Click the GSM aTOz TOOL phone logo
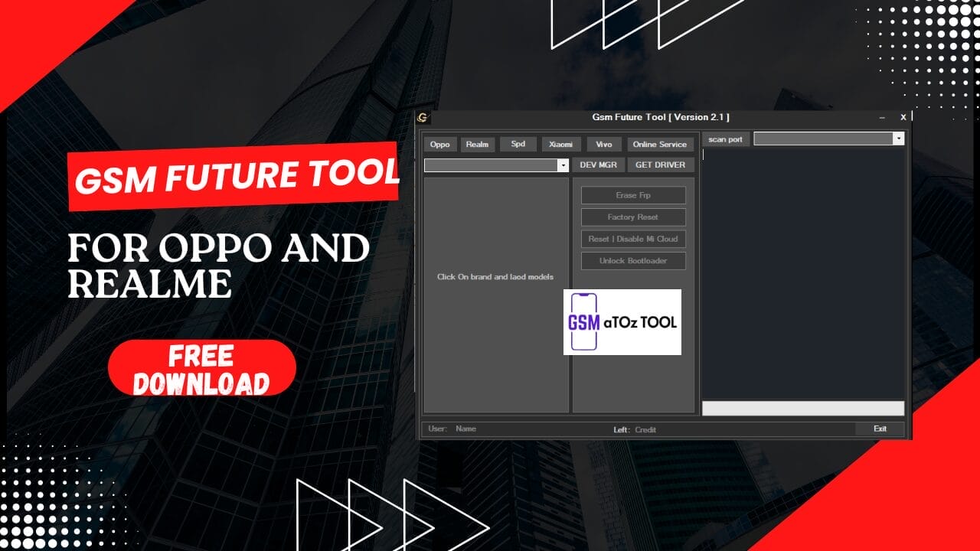This screenshot has height=551, width=980. coord(622,321)
